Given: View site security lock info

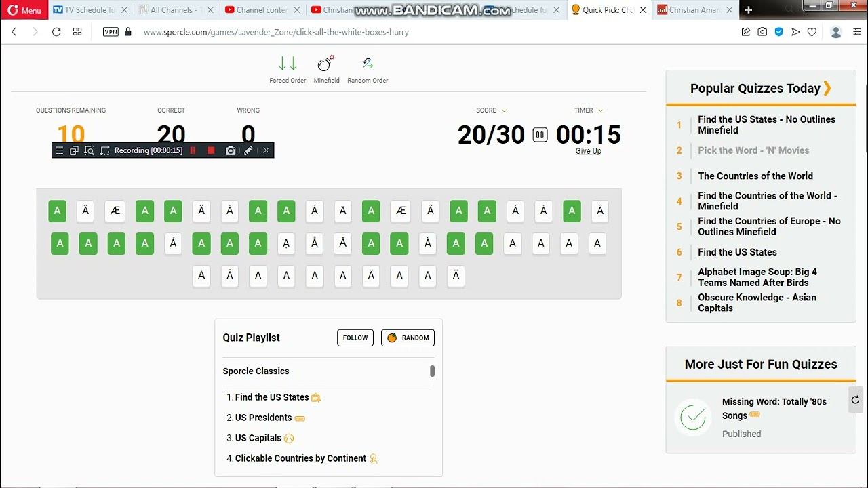Looking at the screenshot, I should [x=128, y=32].
